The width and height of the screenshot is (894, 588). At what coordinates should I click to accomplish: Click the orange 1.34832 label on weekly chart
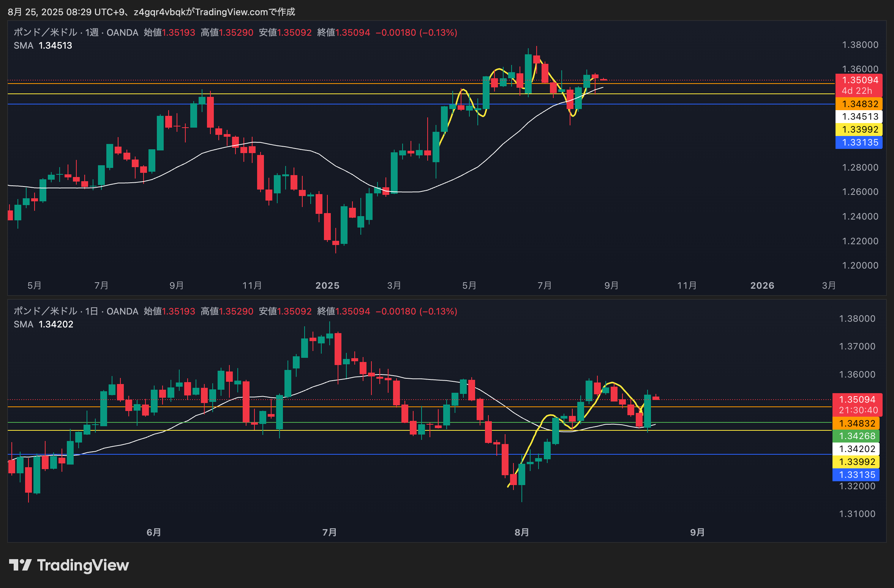tap(860, 104)
